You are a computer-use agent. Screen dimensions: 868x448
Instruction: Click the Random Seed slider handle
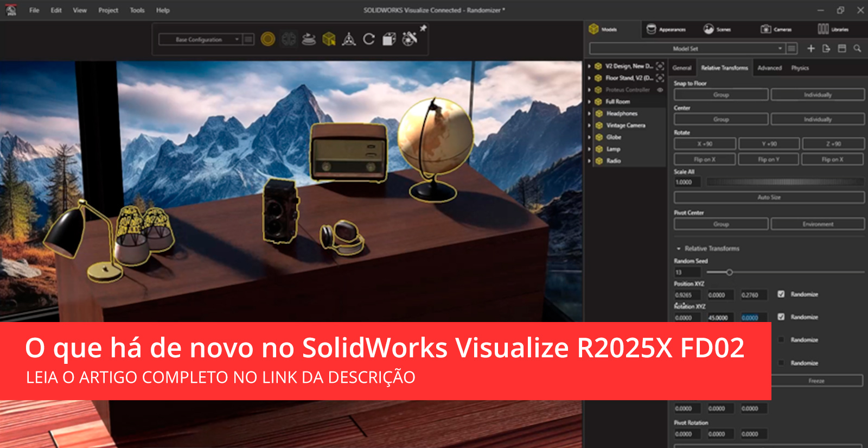tap(730, 272)
